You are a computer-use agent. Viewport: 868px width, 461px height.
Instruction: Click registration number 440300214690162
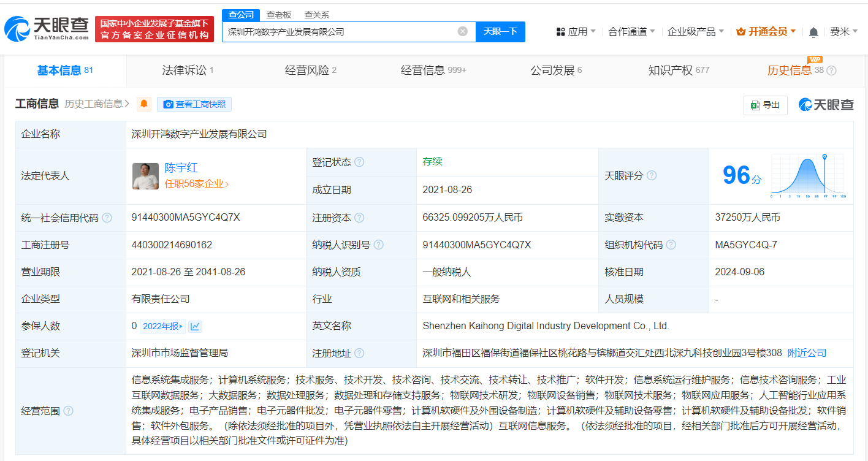coord(172,245)
